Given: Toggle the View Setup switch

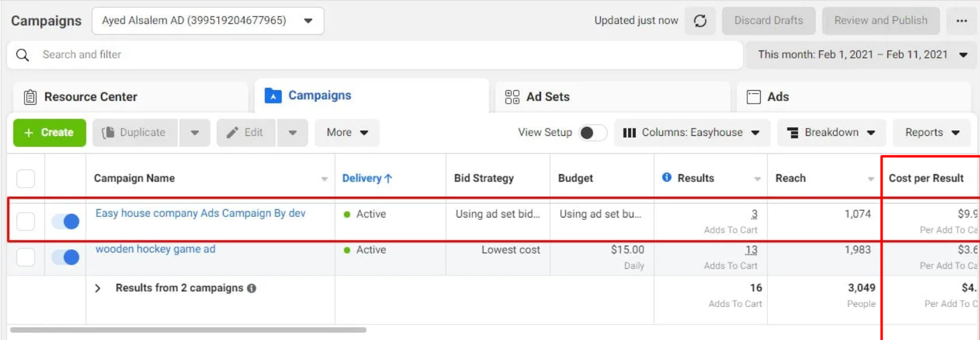Looking at the screenshot, I should click(592, 133).
